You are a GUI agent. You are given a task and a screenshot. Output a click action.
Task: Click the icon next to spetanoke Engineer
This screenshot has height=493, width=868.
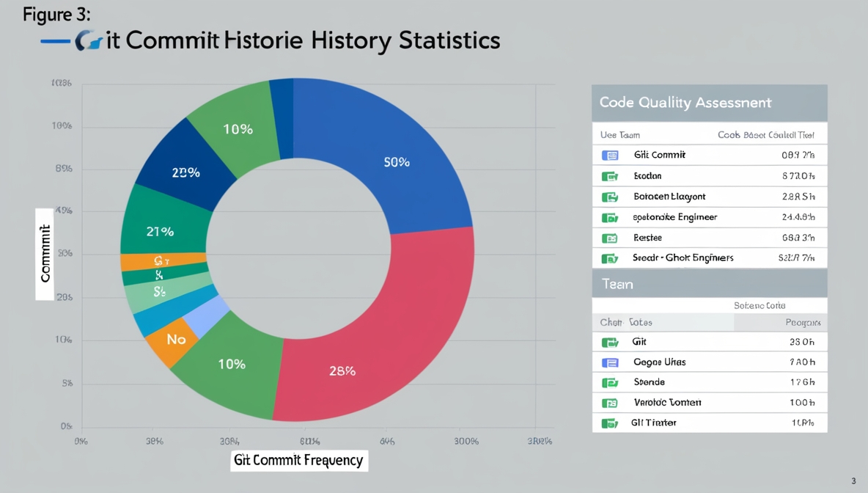(610, 217)
